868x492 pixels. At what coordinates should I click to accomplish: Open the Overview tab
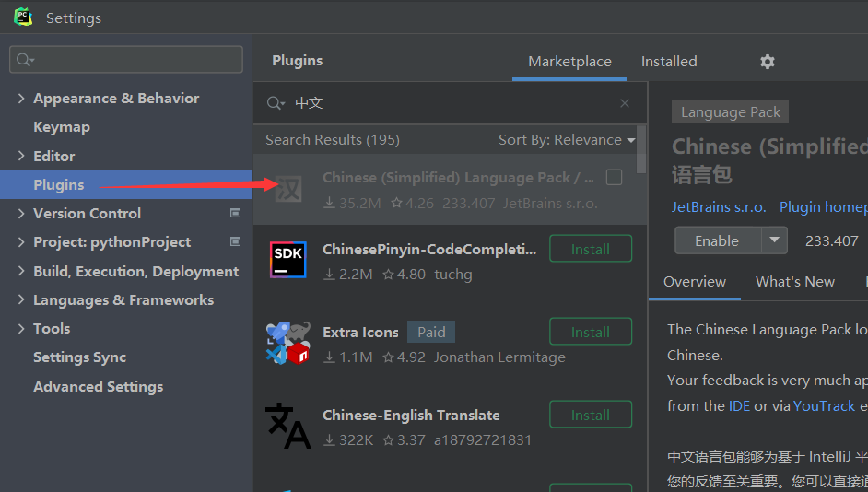coord(694,282)
